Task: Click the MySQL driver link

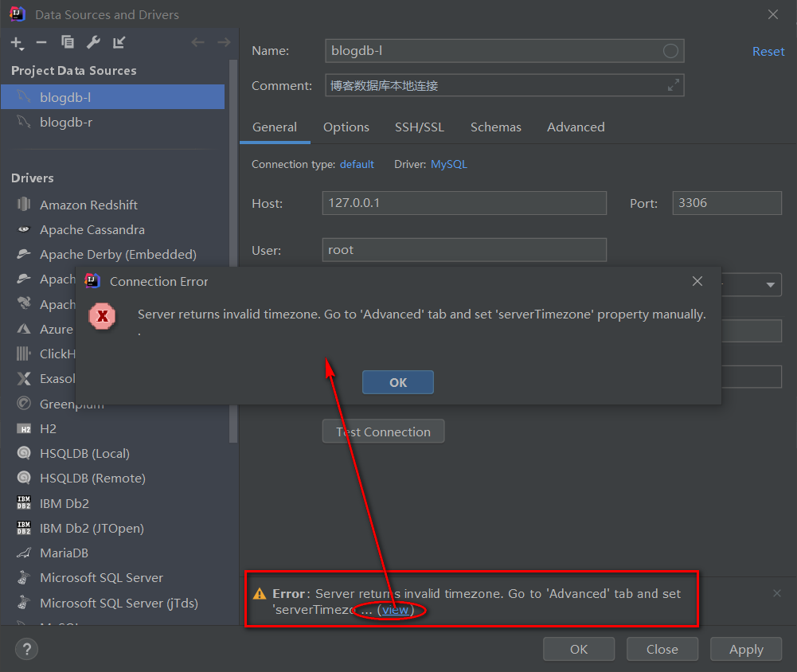Action: tap(449, 164)
